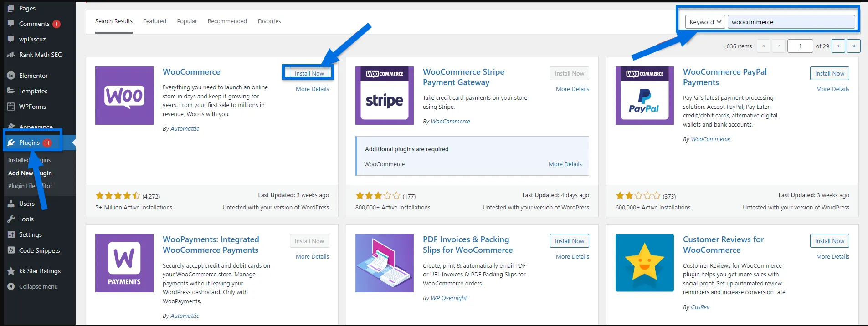868x326 pixels.
Task: Click the 1,036 items count text
Action: click(x=737, y=46)
